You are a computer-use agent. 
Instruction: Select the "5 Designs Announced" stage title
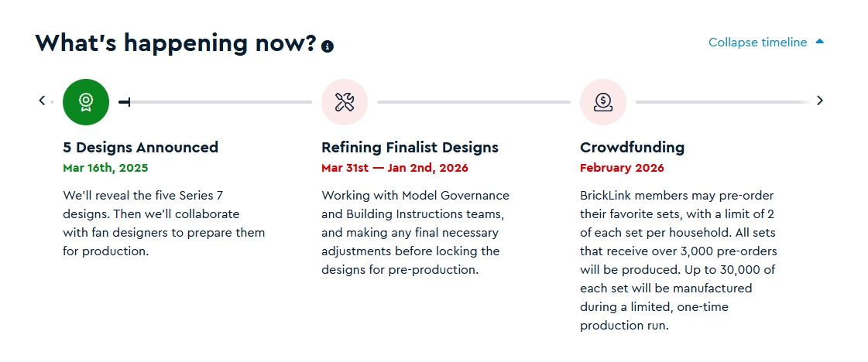(140, 147)
